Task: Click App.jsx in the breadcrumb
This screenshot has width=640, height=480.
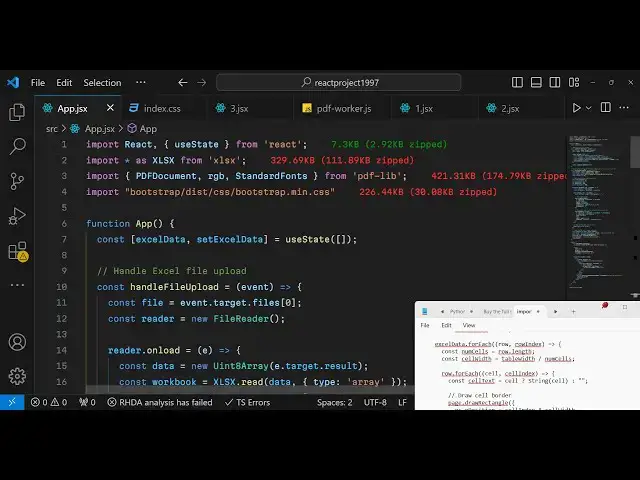Action: 99,129
